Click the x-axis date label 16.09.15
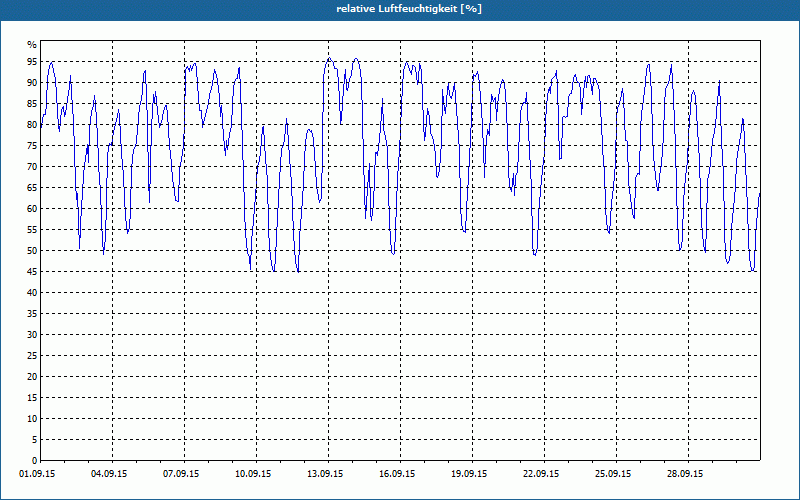The width and height of the screenshot is (800, 500). tap(397, 474)
